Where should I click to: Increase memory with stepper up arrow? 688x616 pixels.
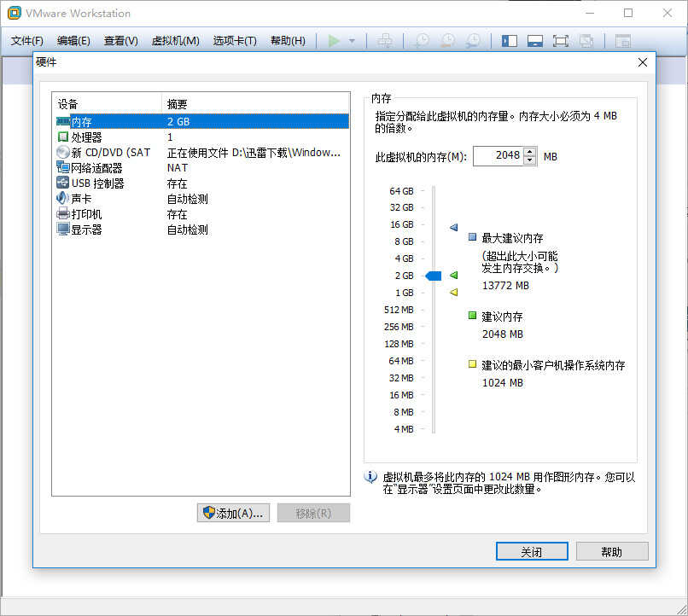pos(530,152)
